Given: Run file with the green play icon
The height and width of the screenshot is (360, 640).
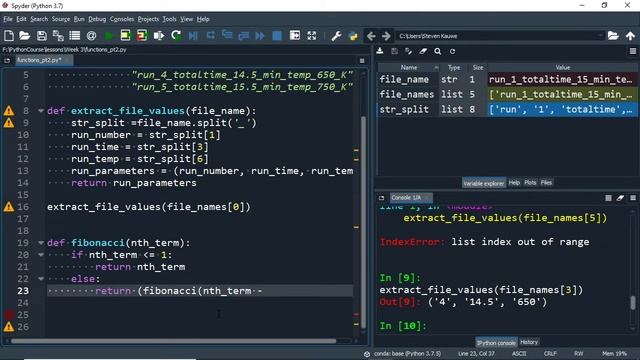Looking at the screenshot, I should (x=109, y=36).
